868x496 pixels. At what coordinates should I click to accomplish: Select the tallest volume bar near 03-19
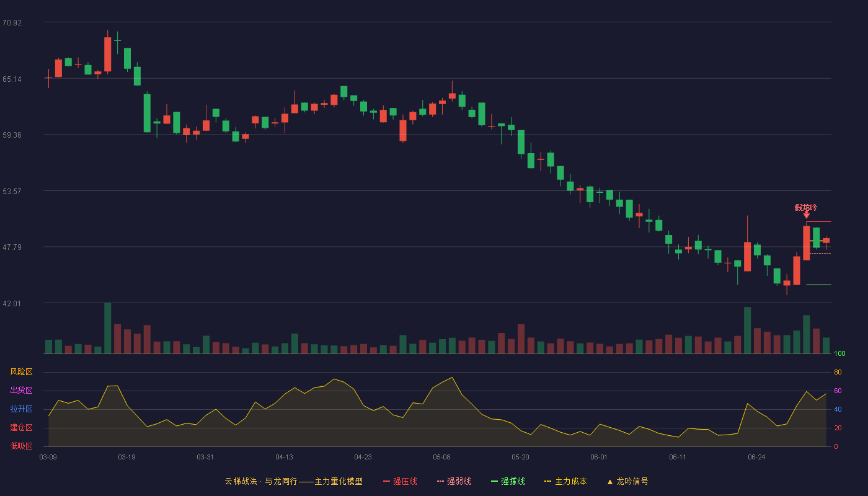point(107,328)
